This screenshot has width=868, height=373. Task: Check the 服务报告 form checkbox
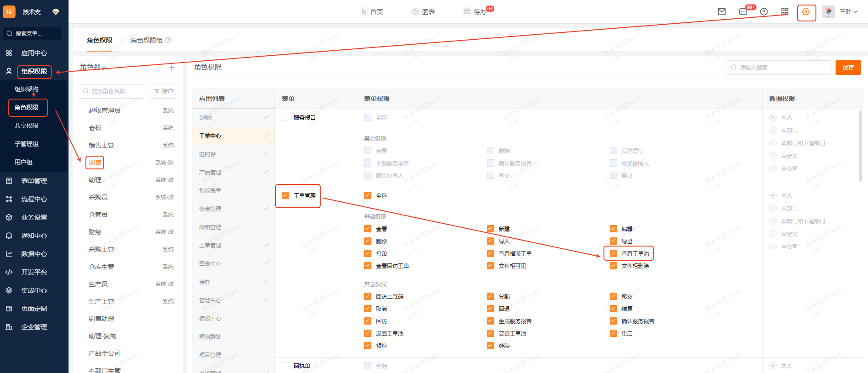coord(286,117)
